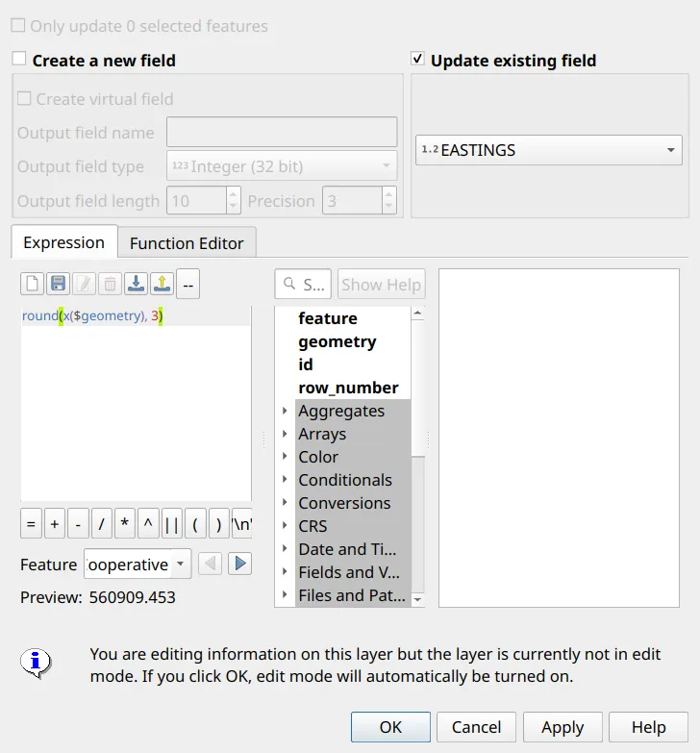Insert an opening parenthesis

(195, 523)
